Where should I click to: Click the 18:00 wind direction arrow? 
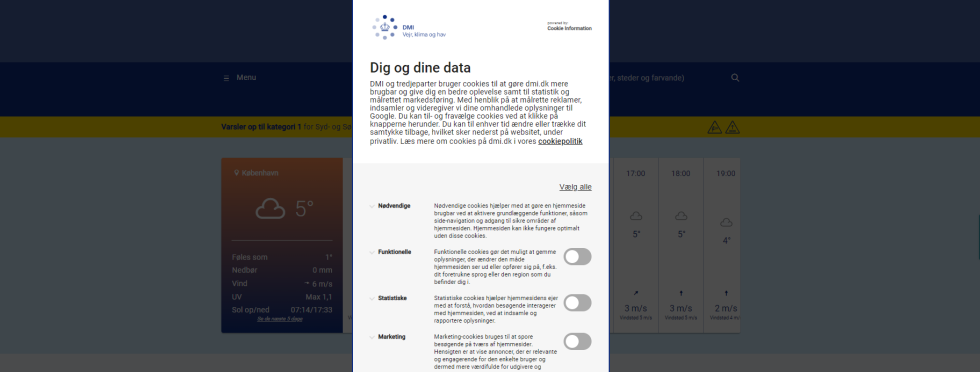coord(681,293)
